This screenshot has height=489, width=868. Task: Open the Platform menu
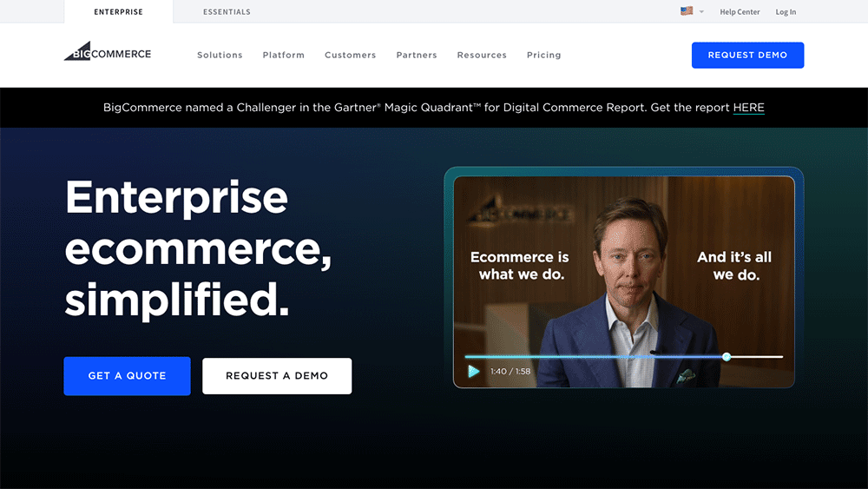pyautogui.click(x=284, y=55)
